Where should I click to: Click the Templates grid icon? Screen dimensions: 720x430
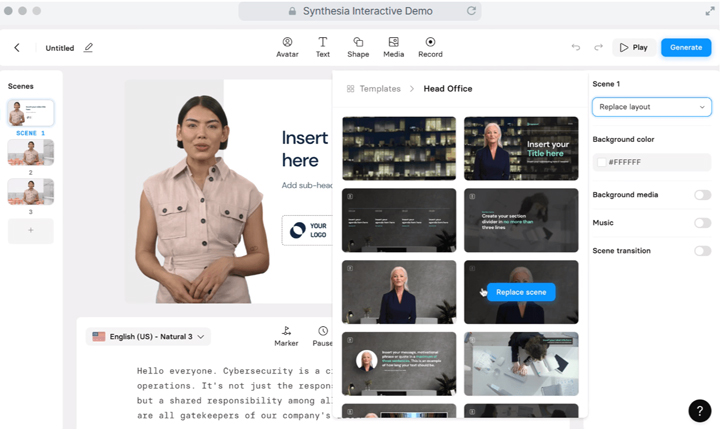350,89
